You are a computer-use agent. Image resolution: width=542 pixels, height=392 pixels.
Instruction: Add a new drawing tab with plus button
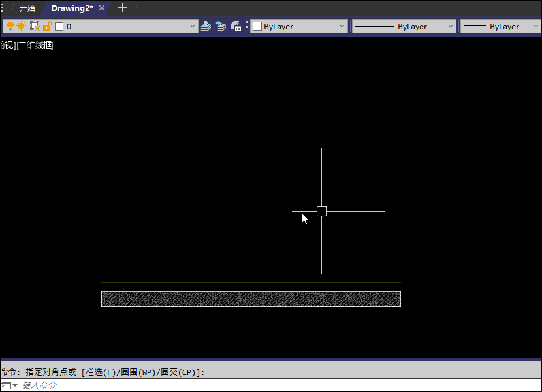coord(122,8)
